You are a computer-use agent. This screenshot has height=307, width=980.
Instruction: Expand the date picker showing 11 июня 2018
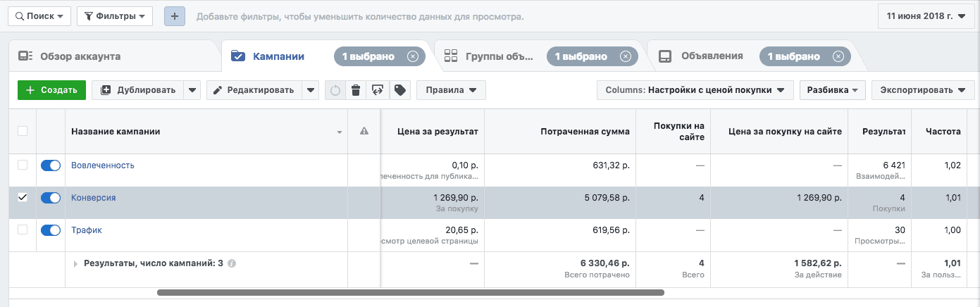926,16
